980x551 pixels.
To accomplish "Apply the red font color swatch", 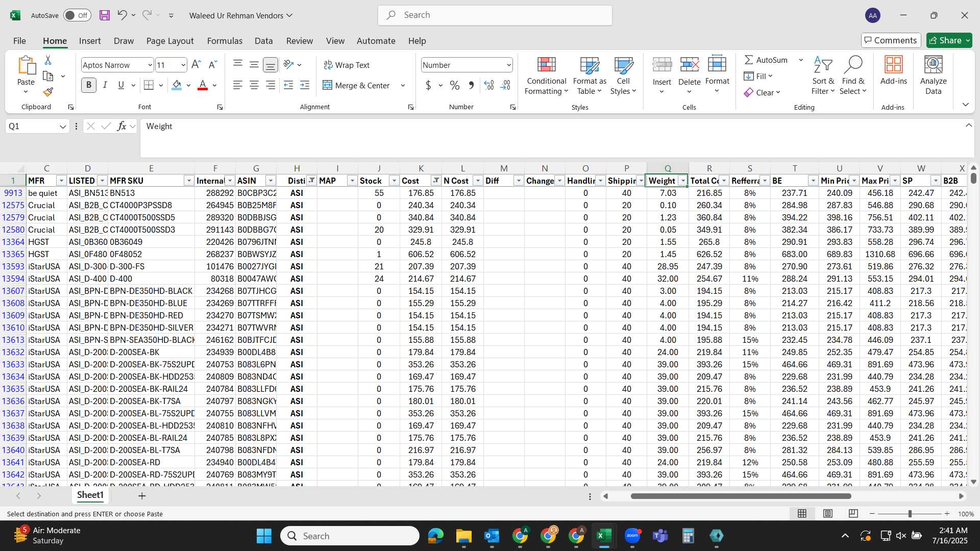I will coord(203,85).
